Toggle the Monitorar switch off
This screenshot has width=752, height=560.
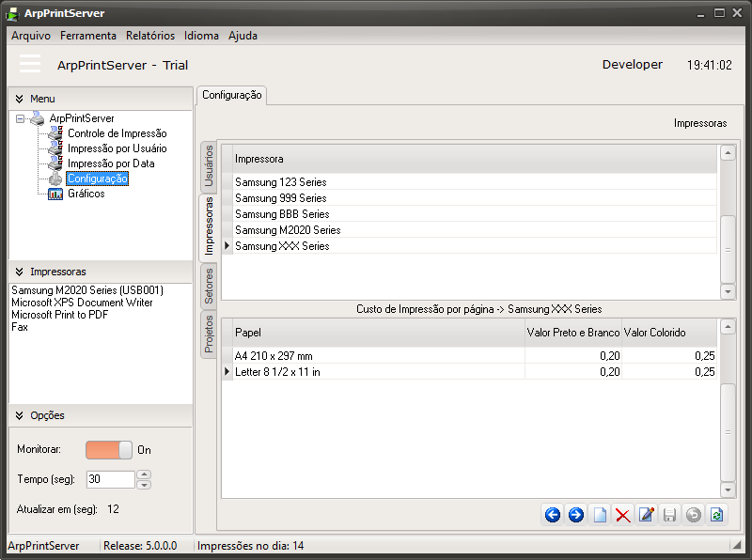coord(109,450)
